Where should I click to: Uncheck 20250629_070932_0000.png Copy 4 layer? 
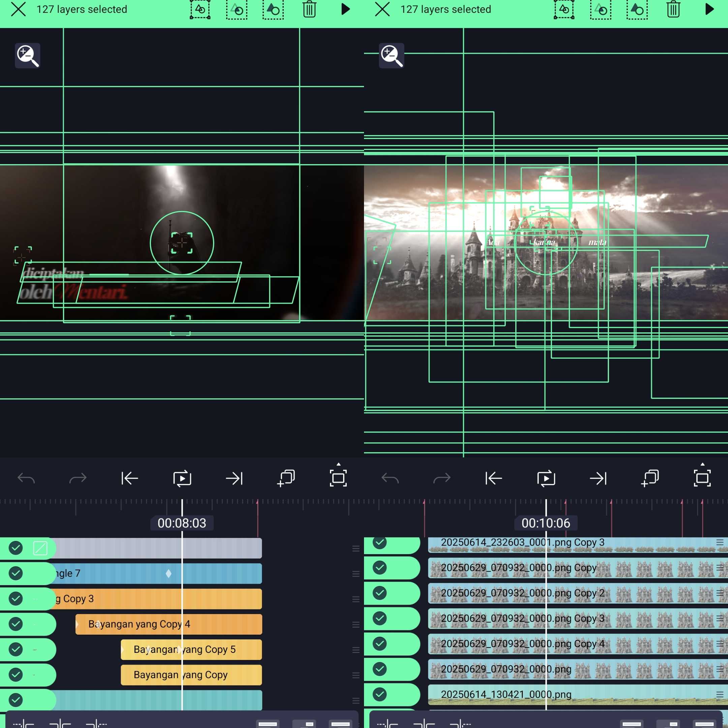click(380, 643)
